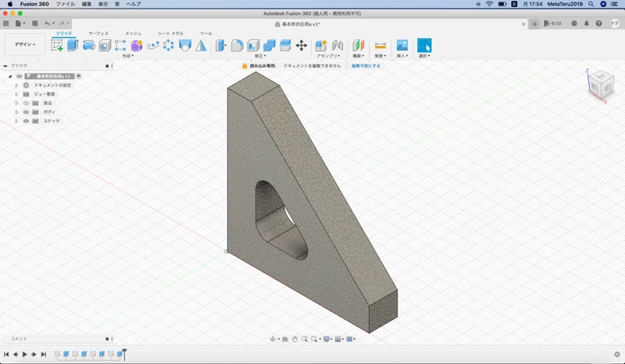Select the Shell tool
Image resolution: width=625 pixels, height=364 pixels.
(x=253, y=45)
